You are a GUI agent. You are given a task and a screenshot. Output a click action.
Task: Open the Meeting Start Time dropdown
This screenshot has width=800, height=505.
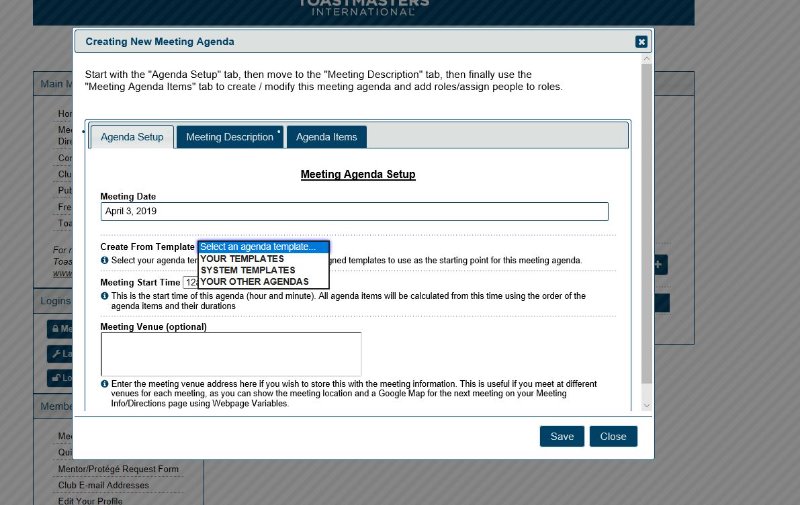[x=190, y=282]
